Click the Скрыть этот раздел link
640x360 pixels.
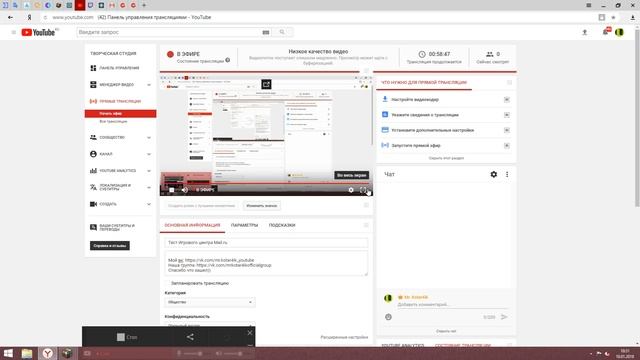446,158
